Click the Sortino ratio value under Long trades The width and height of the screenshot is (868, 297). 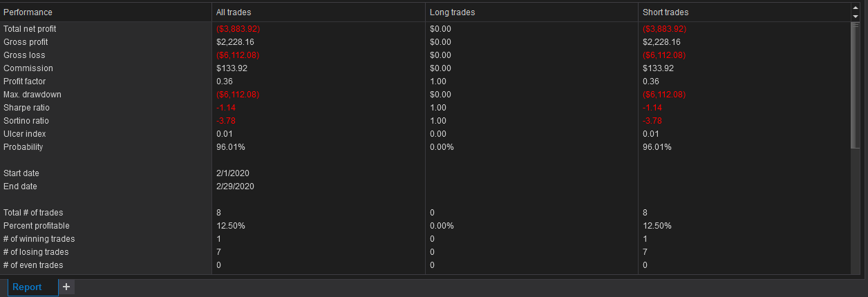click(x=437, y=121)
